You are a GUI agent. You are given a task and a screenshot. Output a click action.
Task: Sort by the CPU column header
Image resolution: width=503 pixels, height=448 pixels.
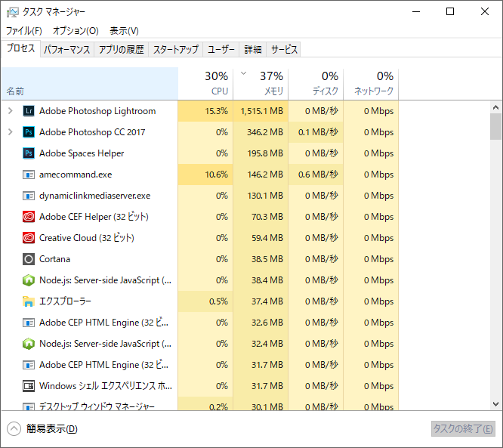205,83
